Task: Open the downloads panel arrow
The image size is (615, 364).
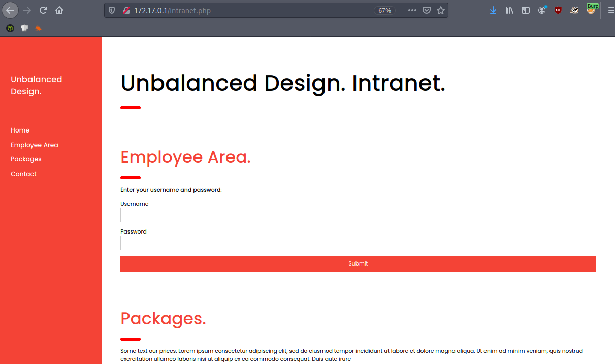Action: [493, 10]
